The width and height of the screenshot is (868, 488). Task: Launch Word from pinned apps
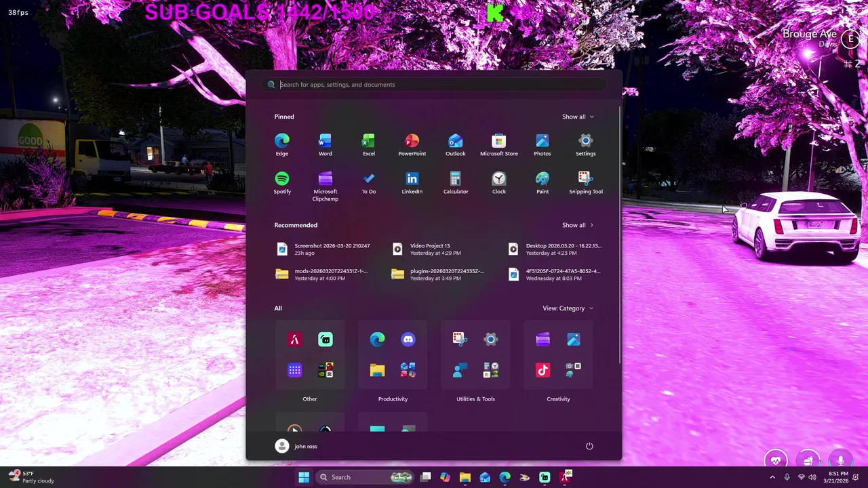tap(325, 144)
